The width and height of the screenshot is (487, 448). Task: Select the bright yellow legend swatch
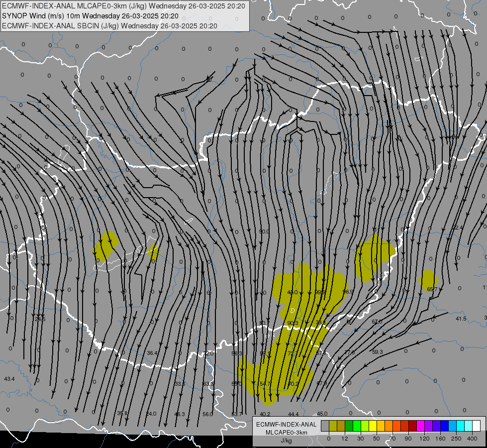tap(373, 426)
